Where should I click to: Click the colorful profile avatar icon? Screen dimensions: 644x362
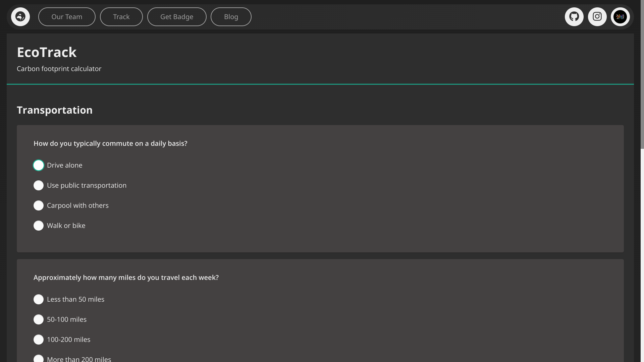[620, 17]
